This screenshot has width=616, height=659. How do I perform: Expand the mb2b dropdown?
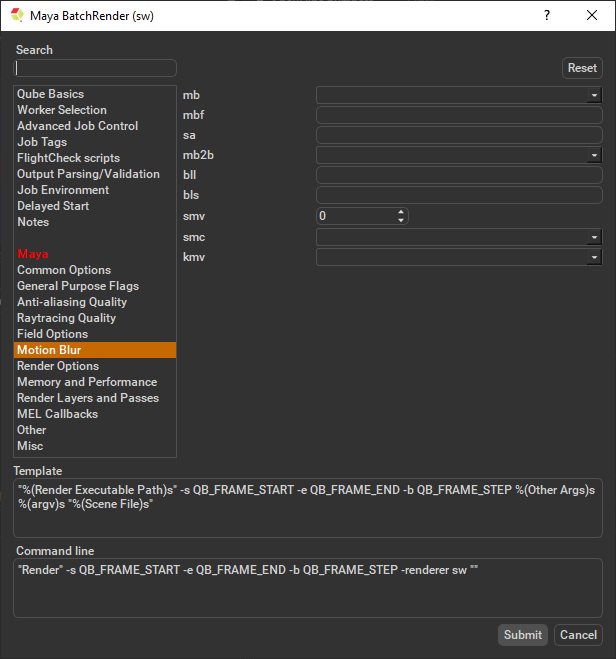(x=594, y=155)
